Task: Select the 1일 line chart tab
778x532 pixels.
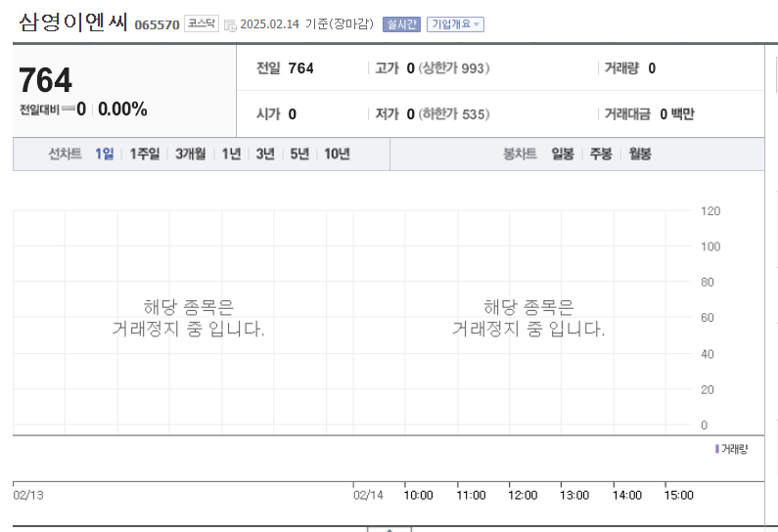Action: tap(104, 154)
